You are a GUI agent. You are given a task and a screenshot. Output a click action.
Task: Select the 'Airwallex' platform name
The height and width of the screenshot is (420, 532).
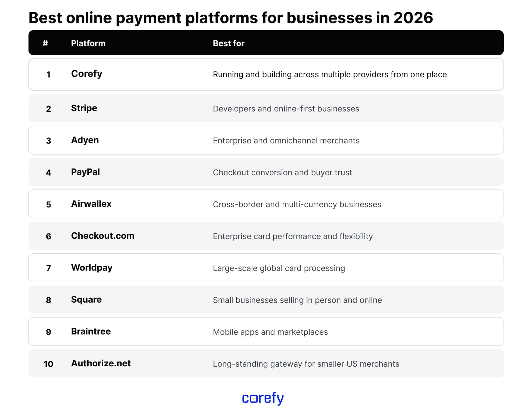tap(91, 204)
